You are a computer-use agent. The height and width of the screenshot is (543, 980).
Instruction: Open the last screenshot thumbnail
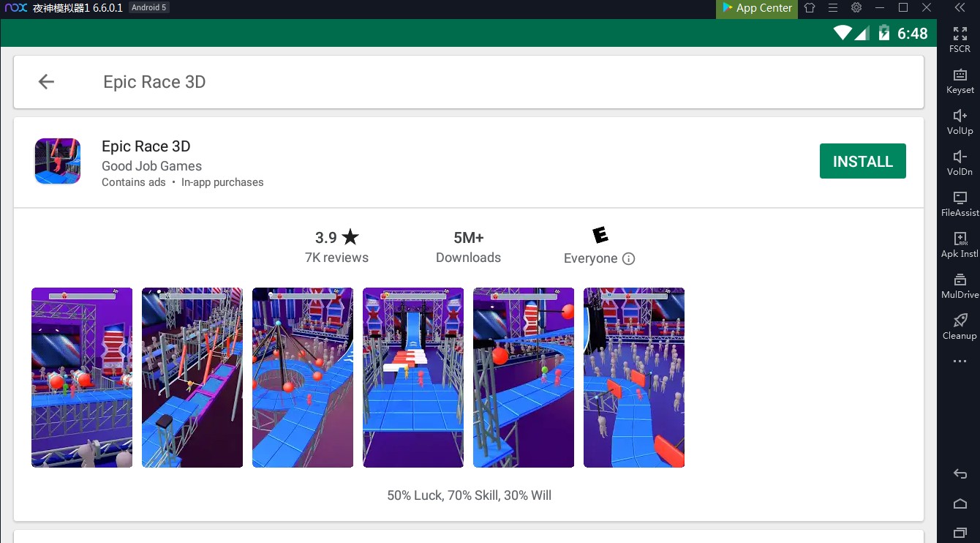point(633,377)
